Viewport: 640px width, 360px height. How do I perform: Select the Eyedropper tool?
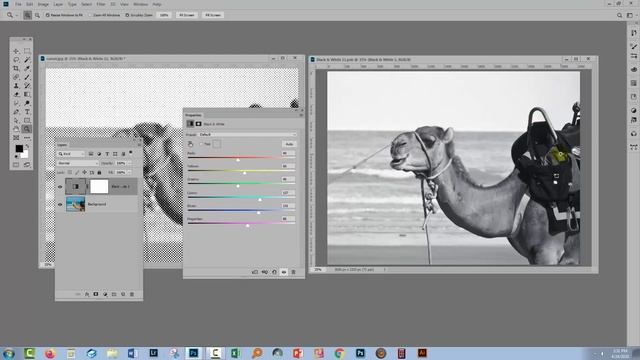point(27,68)
